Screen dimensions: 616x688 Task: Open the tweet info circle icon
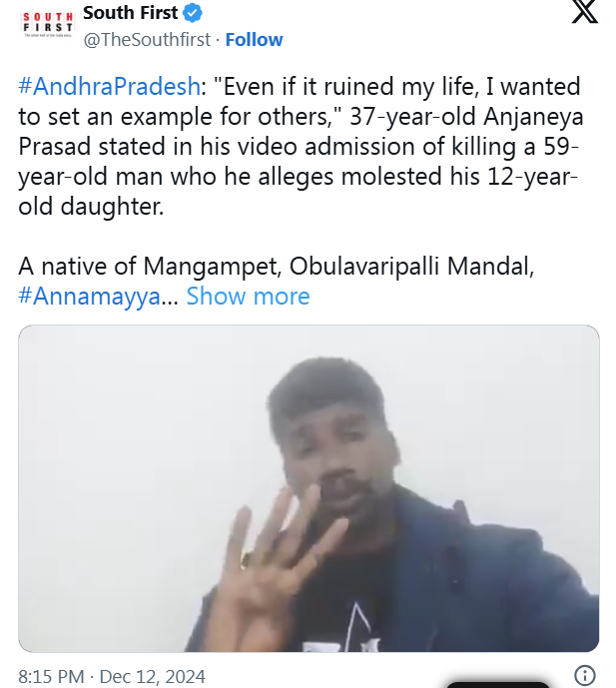(586, 675)
